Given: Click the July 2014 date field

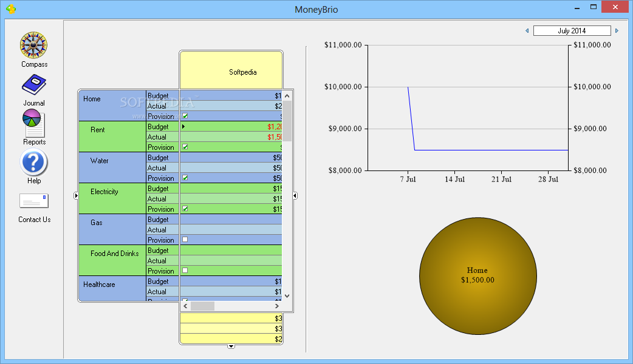Looking at the screenshot, I should (572, 30).
